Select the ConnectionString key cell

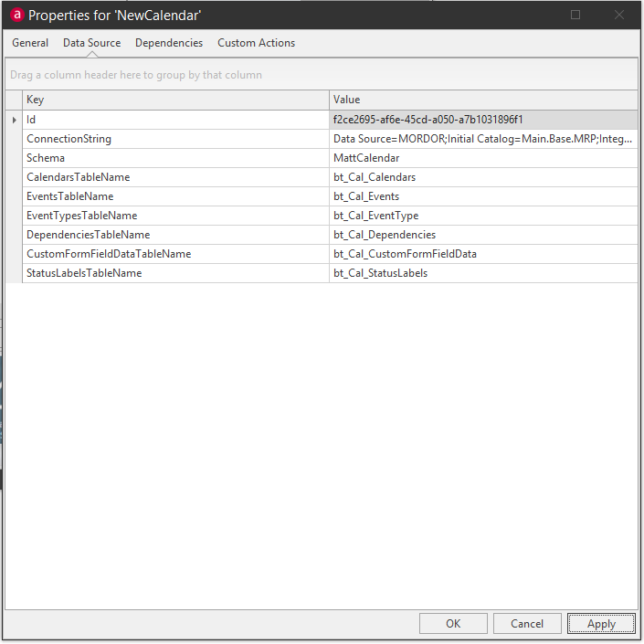click(175, 139)
